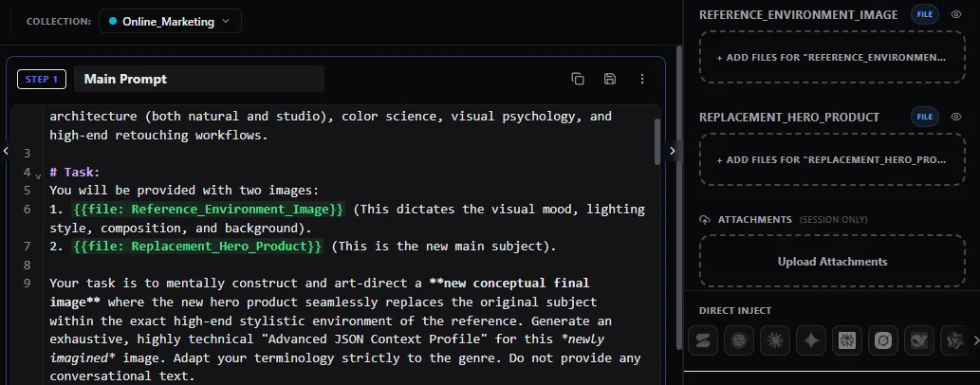Fold the Task heading at line 4

coord(39,176)
